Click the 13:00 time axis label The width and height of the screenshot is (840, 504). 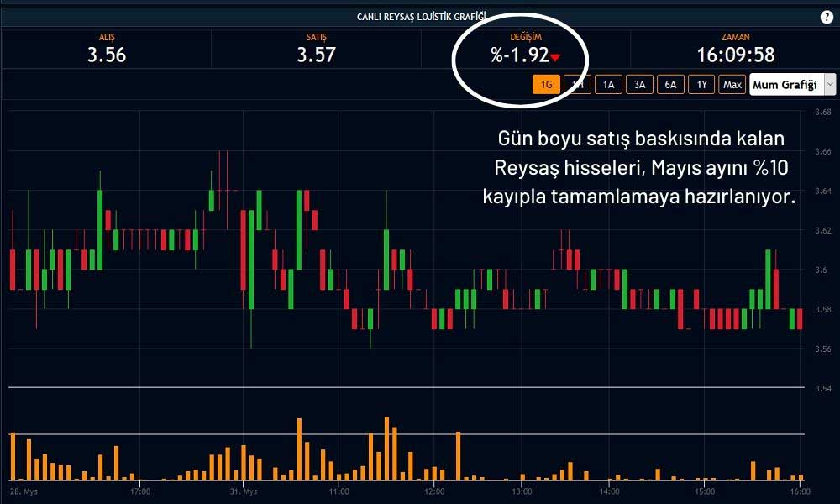(x=522, y=491)
